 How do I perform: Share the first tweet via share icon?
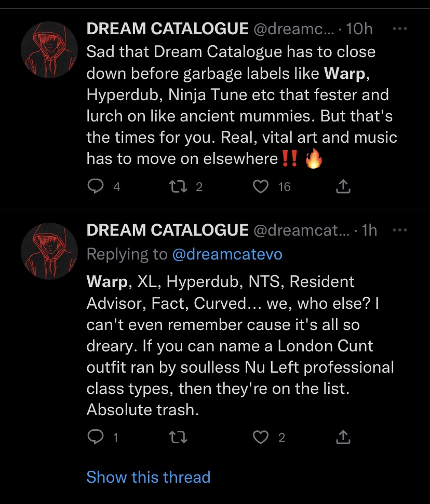343,186
